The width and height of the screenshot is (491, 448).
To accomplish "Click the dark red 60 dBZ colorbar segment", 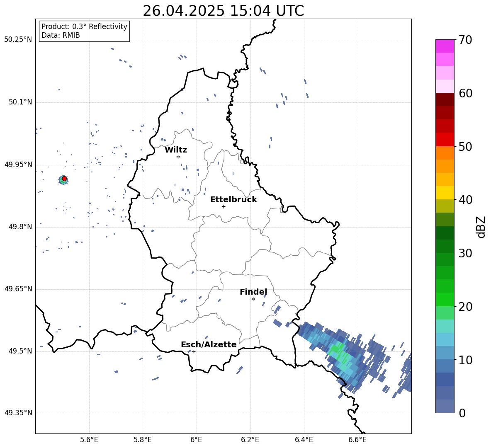I will pos(445,99).
